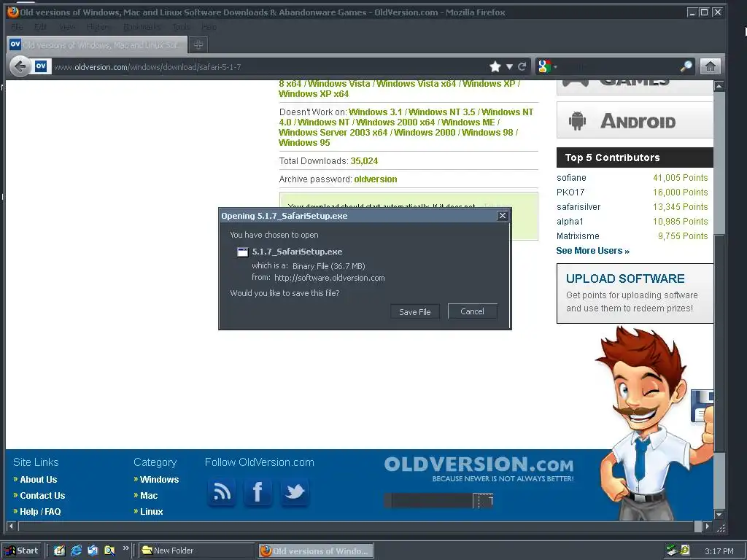Click the vertical scrollbar up arrow
This screenshot has height=560, width=747.
719,86
